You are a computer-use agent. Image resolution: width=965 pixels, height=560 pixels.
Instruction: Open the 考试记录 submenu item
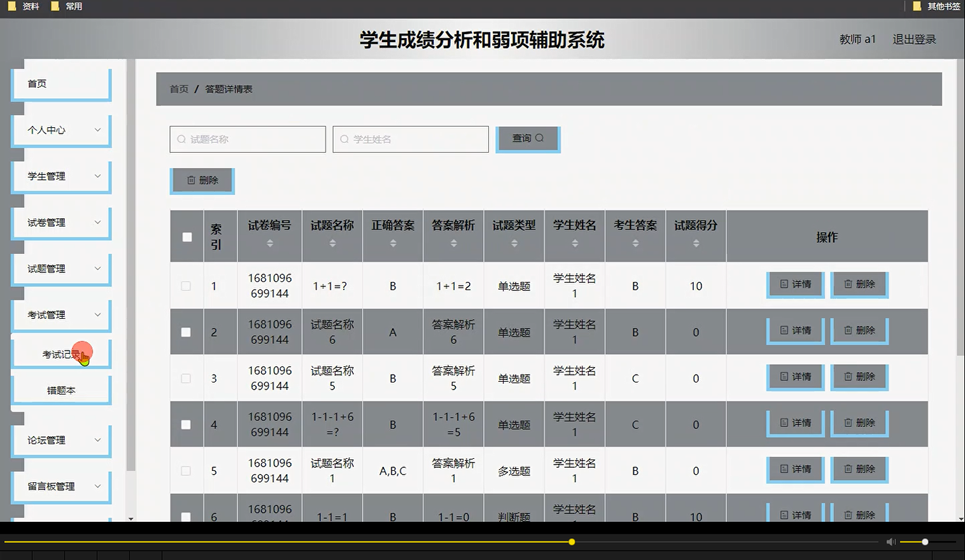click(61, 354)
